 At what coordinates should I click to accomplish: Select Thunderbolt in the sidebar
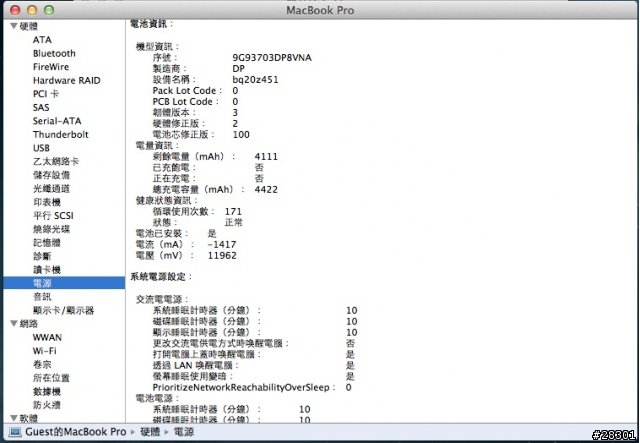[60, 134]
